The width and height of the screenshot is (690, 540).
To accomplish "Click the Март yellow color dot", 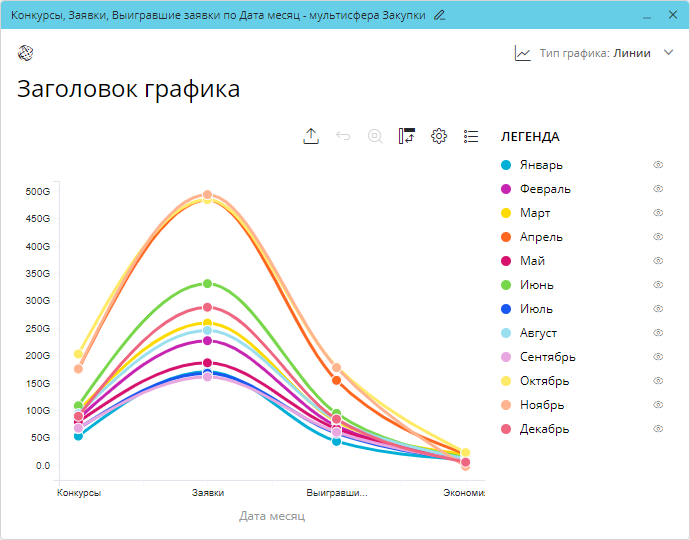I will coord(506,213).
